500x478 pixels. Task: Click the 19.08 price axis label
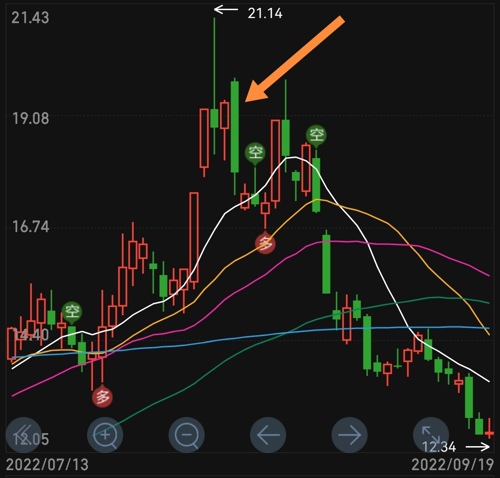[x=31, y=119]
